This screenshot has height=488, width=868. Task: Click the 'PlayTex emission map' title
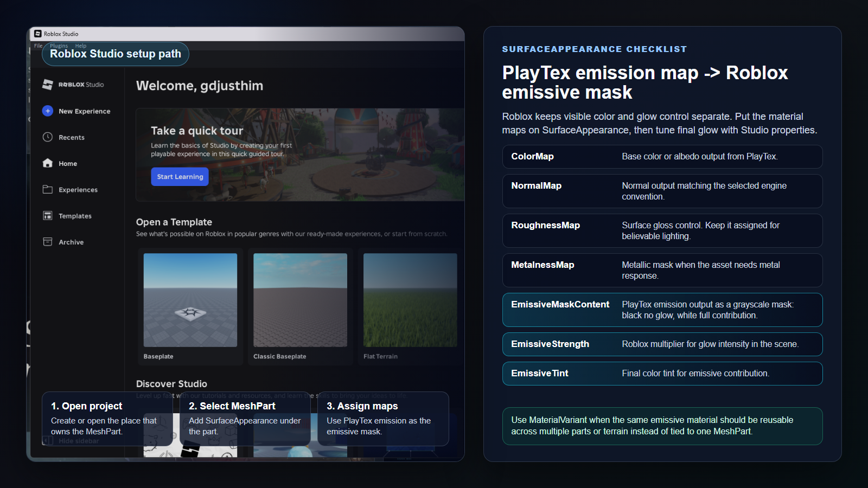point(645,82)
